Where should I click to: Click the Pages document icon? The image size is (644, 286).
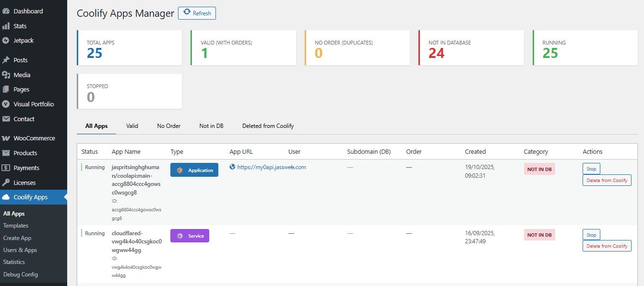(x=6, y=89)
